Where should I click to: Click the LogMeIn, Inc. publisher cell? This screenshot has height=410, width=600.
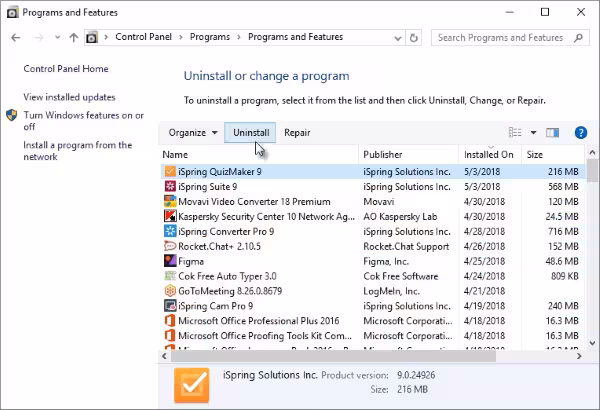pyautogui.click(x=391, y=291)
